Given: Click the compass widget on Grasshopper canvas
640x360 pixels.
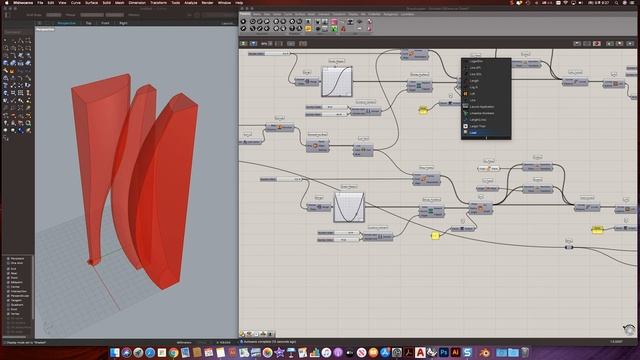Looking at the screenshot, I should pyautogui.click(x=629, y=329).
